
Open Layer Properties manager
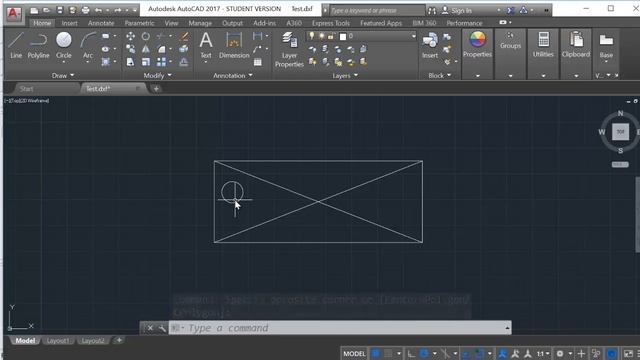289,49
